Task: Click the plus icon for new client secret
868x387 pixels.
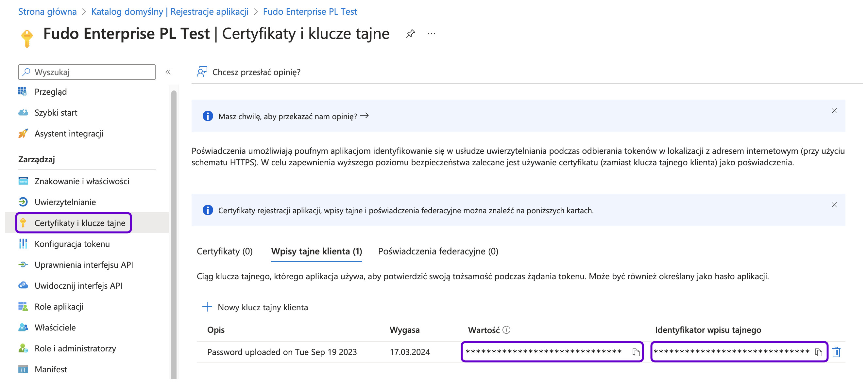Action: pyautogui.click(x=207, y=307)
